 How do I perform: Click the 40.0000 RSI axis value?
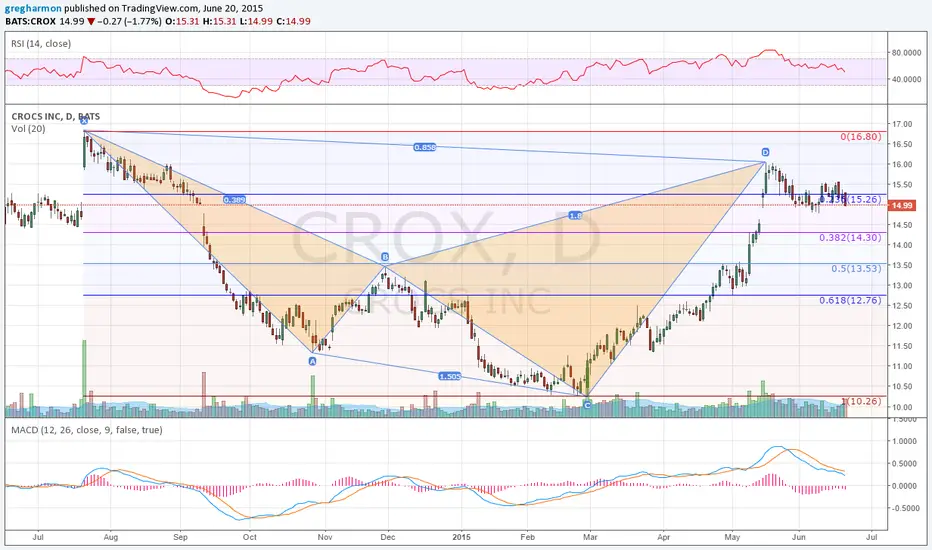click(906, 79)
